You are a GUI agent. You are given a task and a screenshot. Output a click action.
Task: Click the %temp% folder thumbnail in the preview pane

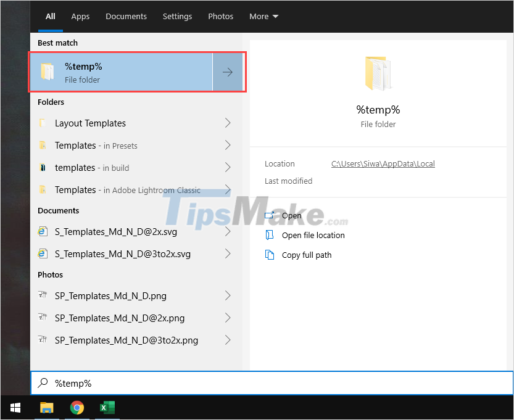click(x=378, y=72)
